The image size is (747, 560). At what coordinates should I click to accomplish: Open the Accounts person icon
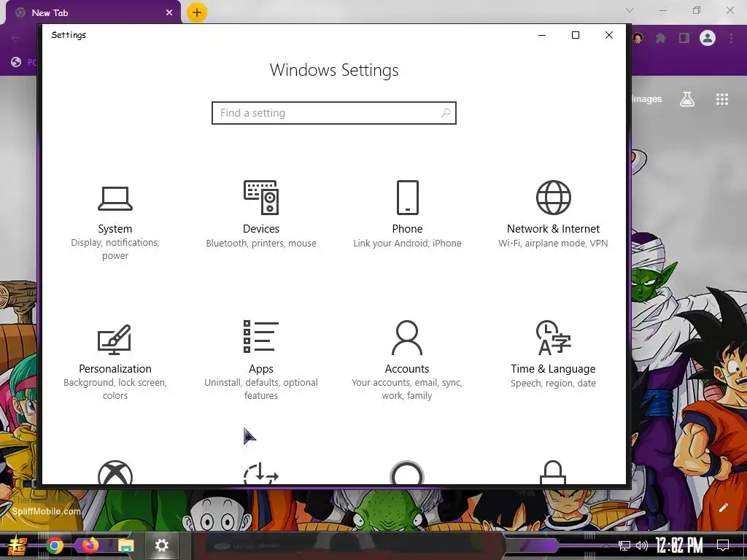(x=407, y=338)
